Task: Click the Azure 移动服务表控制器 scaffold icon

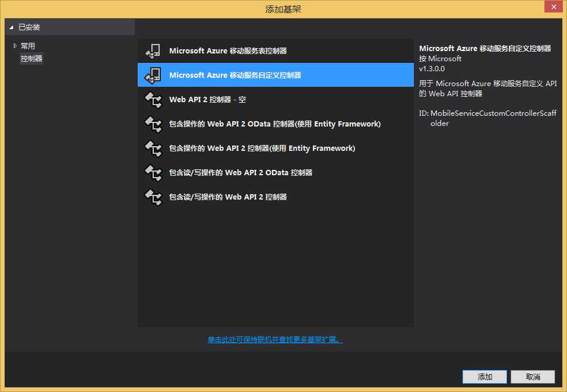Action: 153,51
